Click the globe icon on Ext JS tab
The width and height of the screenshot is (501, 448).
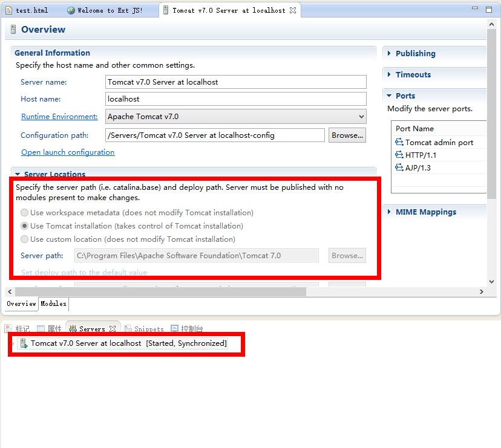pyautogui.click(x=71, y=10)
